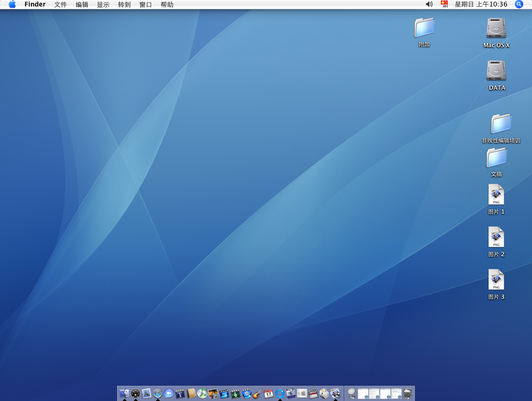Screen dimensions: 532x401
Task: Open Safari compass icon in Dock
Action: pos(158,394)
